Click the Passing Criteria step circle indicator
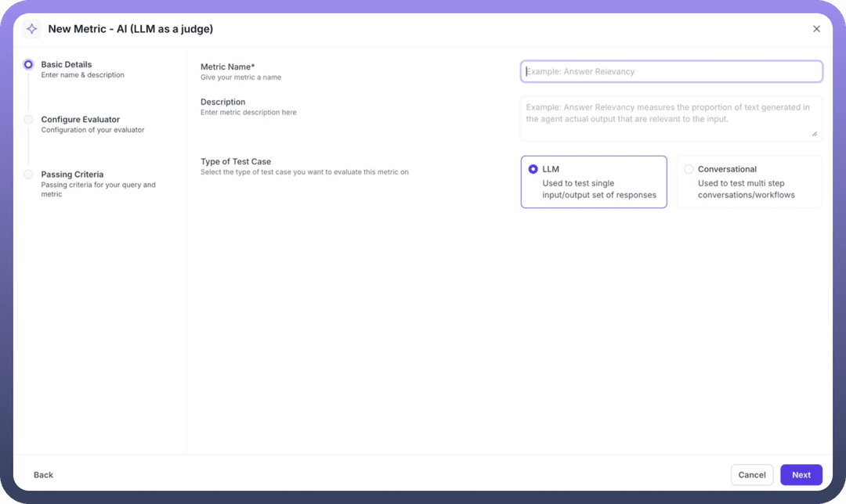The height and width of the screenshot is (504, 846). point(28,175)
